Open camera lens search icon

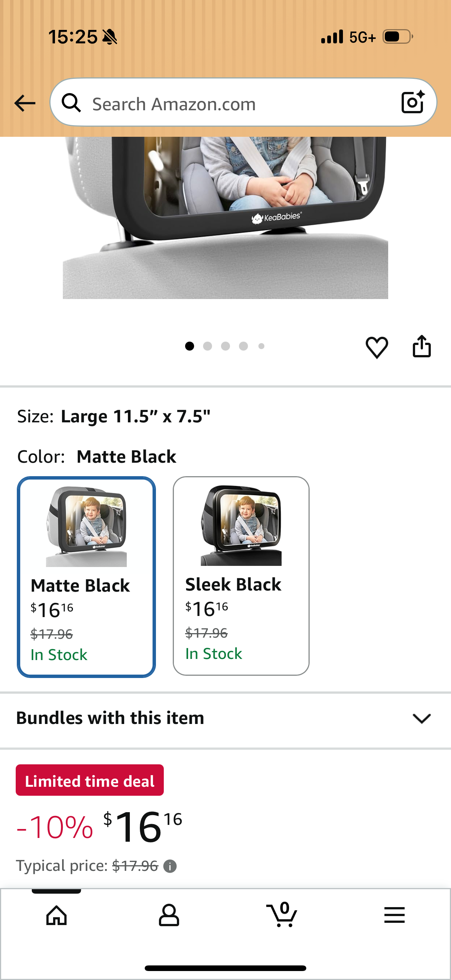click(x=413, y=102)
